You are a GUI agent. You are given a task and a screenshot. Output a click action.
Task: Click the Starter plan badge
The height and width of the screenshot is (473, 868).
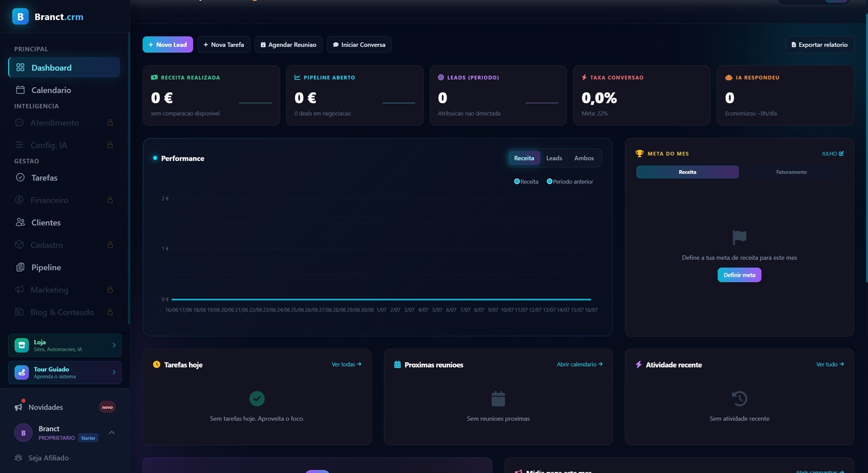pyautogui.click(x=88, y=438)
